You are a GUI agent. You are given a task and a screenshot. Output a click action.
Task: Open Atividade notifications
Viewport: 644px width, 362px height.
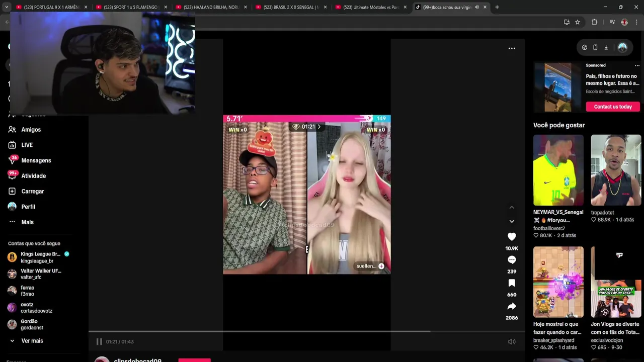34,176
